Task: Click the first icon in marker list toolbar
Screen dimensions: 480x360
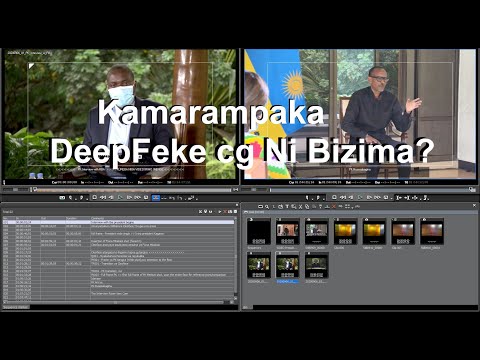Action: click(200, 211)
